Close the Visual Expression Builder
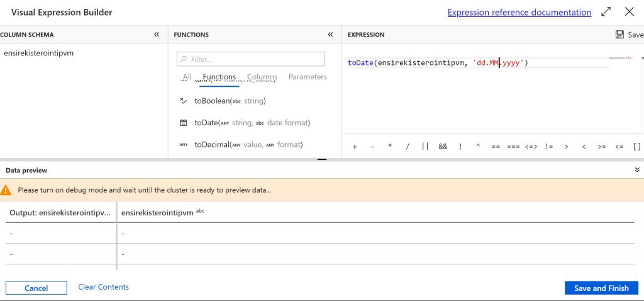 pyautogui.click(x=629, y=12)
